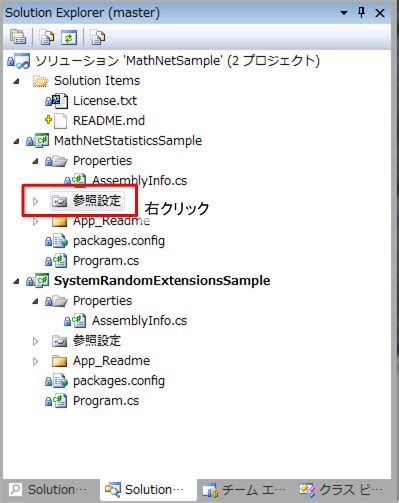Select the Solution Items folder
The width and height of the screenshot is (399, 503).
[x=97, y=81]
